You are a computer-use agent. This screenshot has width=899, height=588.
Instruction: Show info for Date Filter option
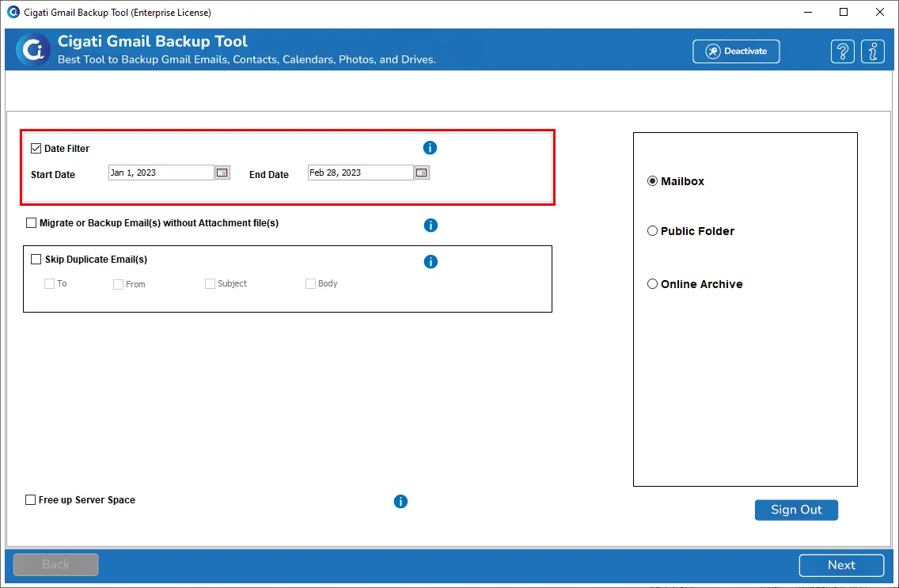pyautogui.click(x=430, y=148)
